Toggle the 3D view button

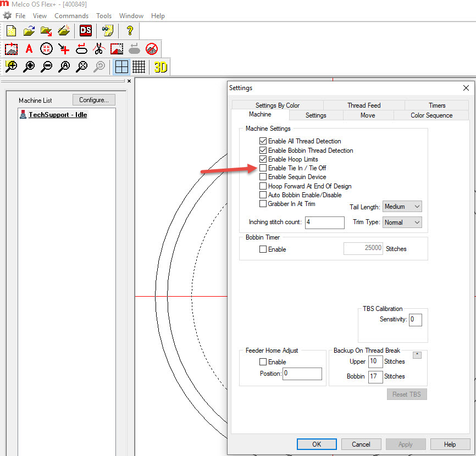160,67
